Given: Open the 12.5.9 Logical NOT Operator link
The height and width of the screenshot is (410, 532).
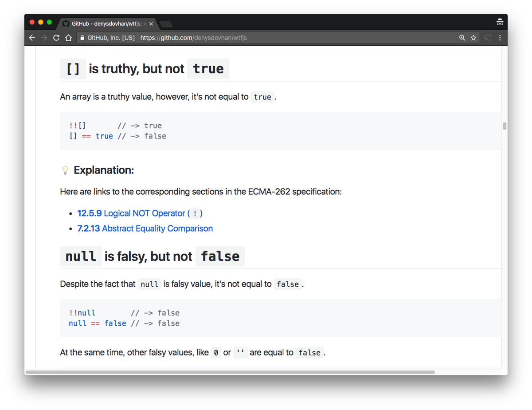Looking at the screenshot, I should (140, 213).
